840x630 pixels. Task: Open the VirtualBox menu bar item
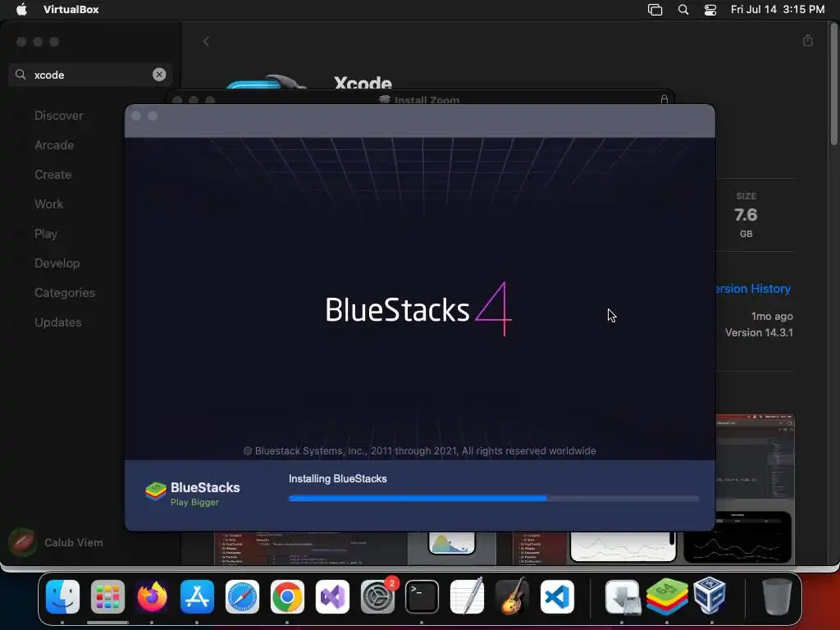pos(71,9)
